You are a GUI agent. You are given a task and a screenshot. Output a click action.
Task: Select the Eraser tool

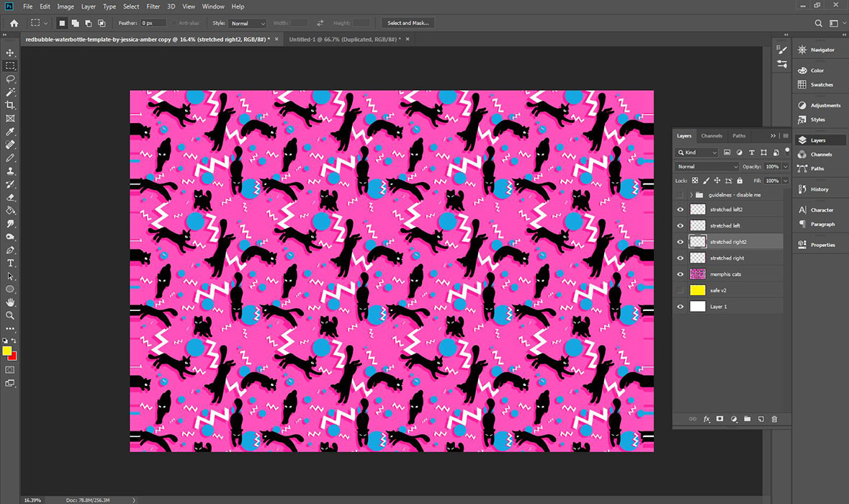[x=10, y=197]
